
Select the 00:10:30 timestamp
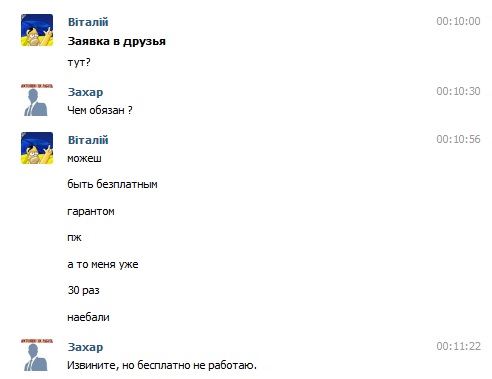(x=458, y=91)
